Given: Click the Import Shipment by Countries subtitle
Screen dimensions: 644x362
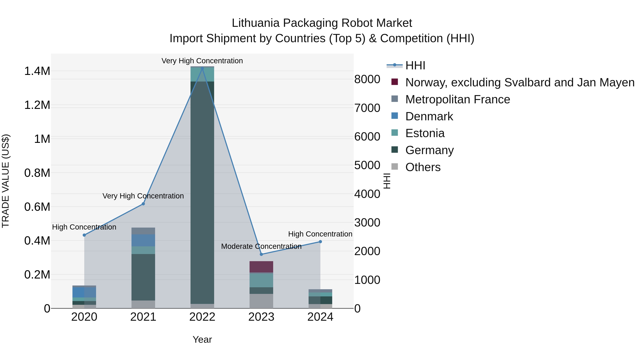Looking at the screenshot, I should tap(322, 38).
